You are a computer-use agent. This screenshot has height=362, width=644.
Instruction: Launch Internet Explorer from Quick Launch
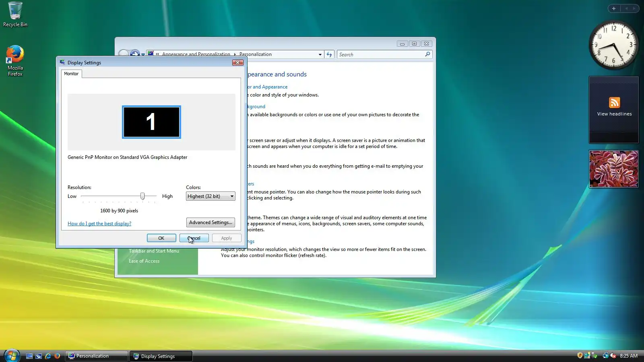(x=48, y=356)
